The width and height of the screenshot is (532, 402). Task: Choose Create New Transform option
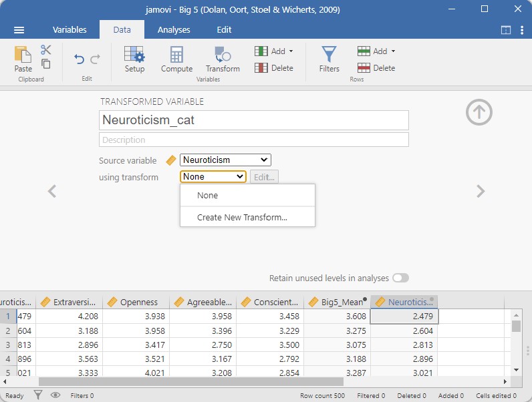pos(248,217)
